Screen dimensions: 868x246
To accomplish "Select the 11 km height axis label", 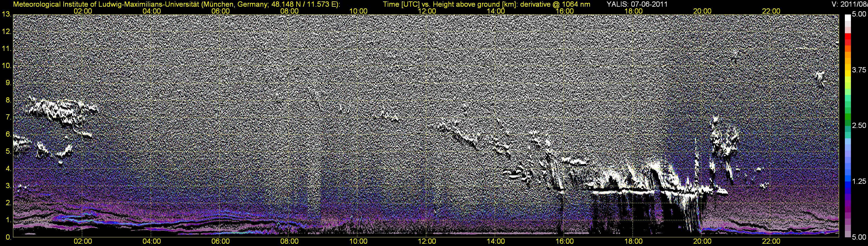I will pyautogui.click(x=6, y=49).
